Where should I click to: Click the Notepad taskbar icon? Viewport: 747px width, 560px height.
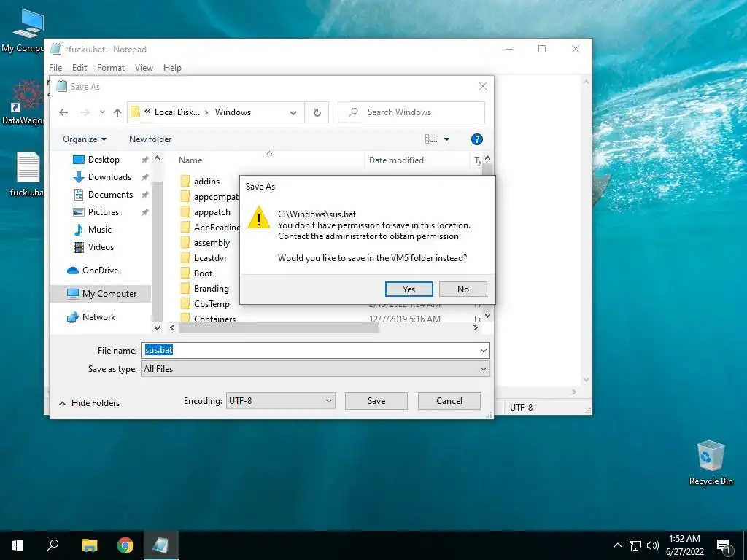click(160, 545)
